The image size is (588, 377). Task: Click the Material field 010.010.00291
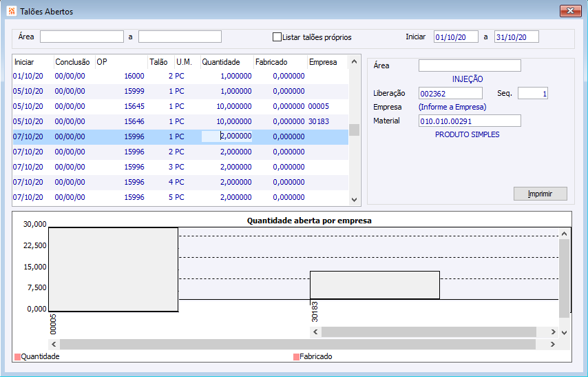[x=470, y=121]
